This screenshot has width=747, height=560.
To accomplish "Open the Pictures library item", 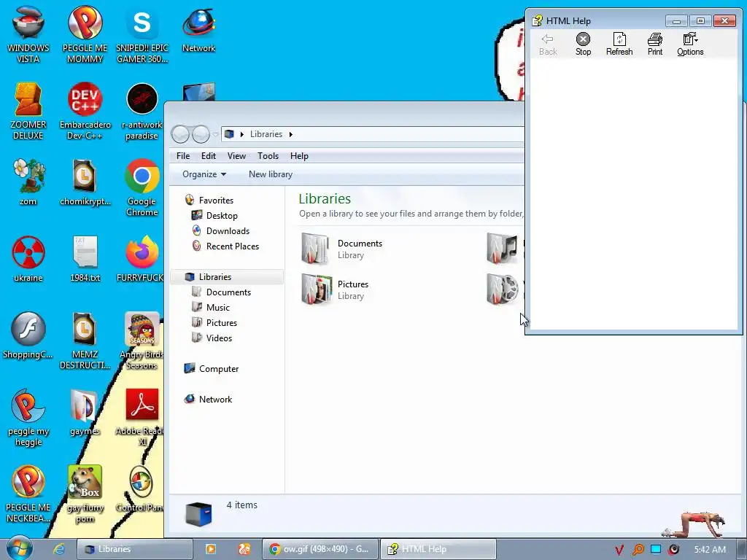I will pos(335,289).
